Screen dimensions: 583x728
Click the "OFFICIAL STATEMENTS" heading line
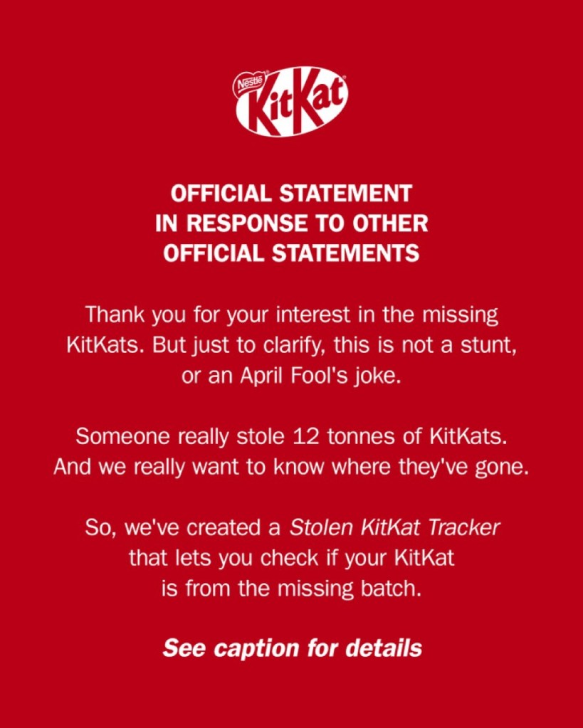(x=291, y=253)
